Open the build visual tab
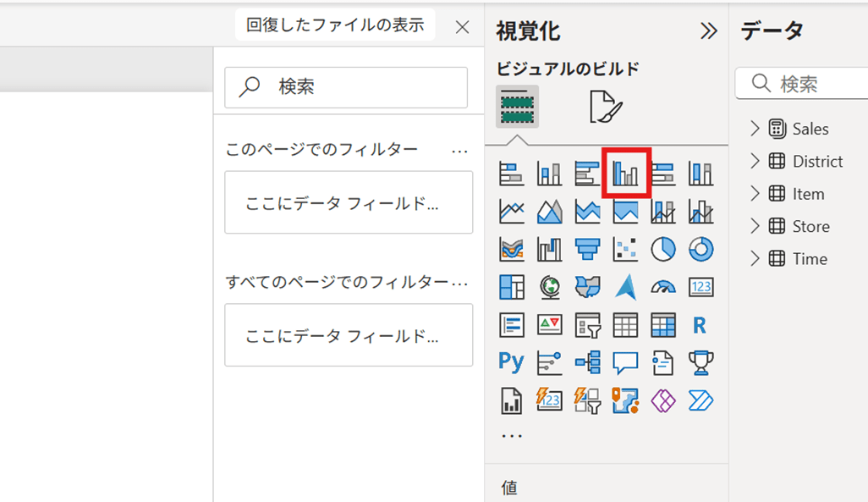 click(x=517, y=107)
